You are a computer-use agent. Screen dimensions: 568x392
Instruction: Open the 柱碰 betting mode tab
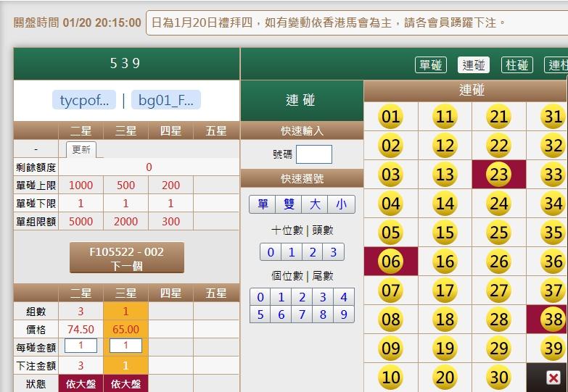517,65
